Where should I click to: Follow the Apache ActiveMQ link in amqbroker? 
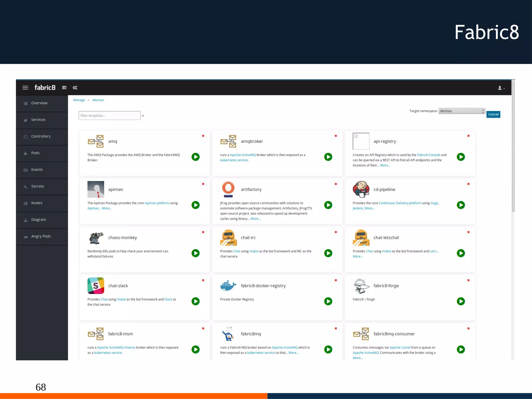pos(243,155)
